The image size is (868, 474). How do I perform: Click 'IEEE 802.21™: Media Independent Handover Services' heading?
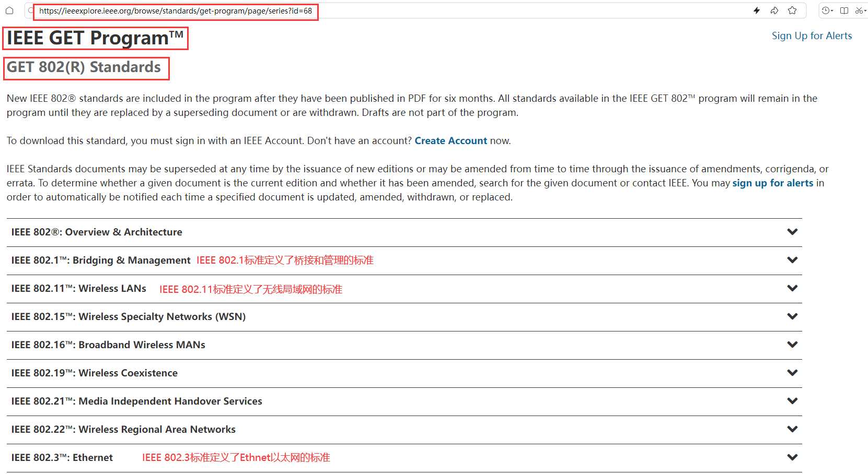[137, 401]
